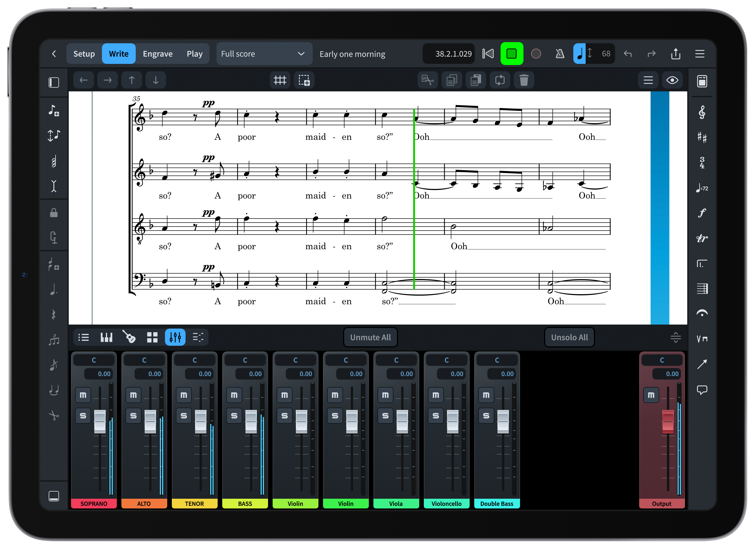Switch to the Engrave mode tab
The height and width of the screenshot is (550, 756).
(158, 54)
